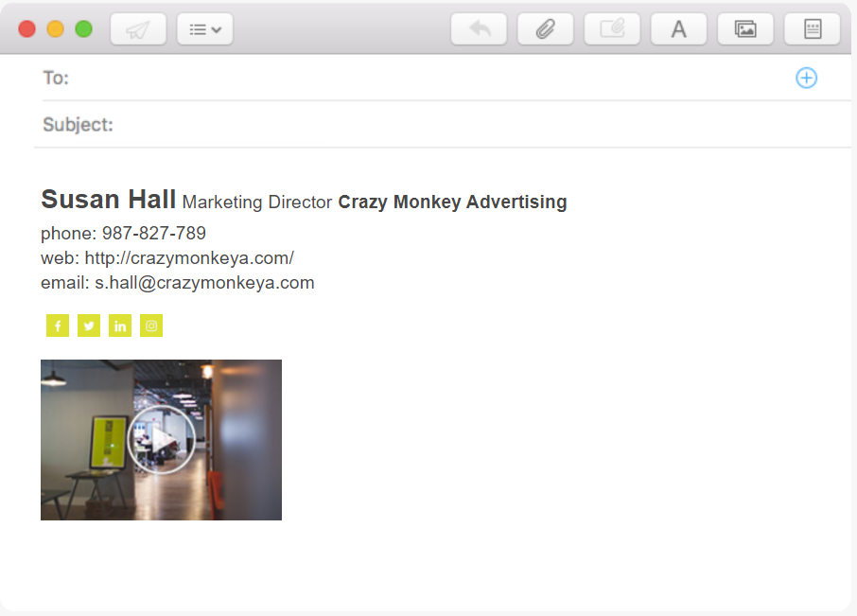The image size is (857, 616).
Task: Show the stationery pane icon
Action: pos(813,29)
